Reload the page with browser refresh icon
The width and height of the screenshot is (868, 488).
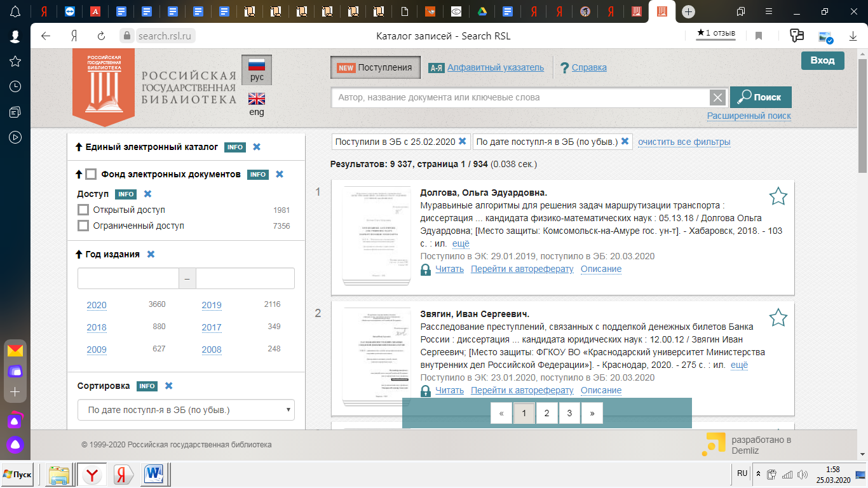tap(101, 36)
